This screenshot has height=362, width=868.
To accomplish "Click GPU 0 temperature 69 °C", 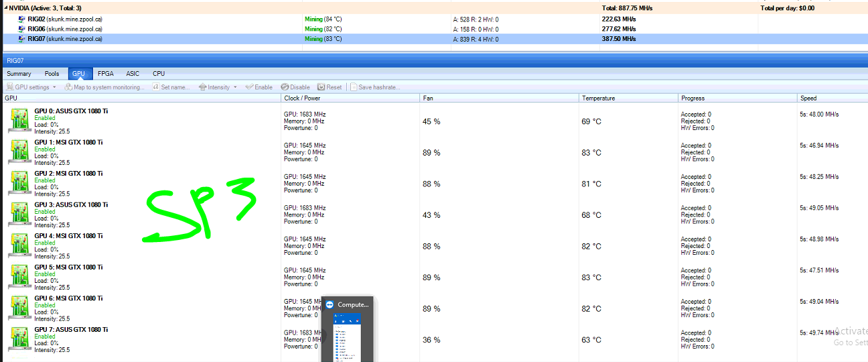I will (x=591, y=121).
